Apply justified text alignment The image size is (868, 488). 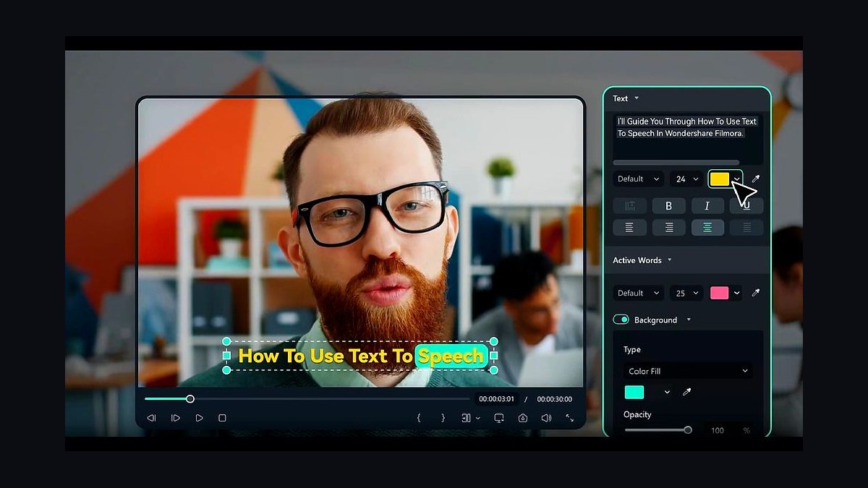pos(747,228)
